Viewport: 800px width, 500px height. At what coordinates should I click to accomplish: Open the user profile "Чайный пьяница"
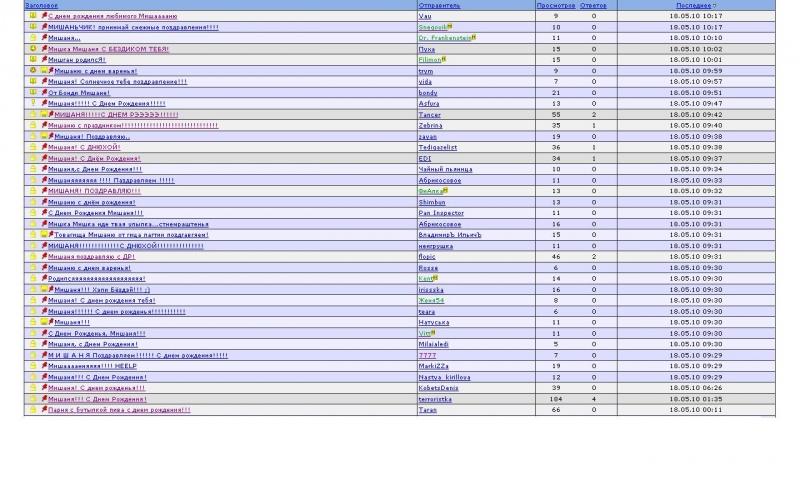point(445,169)
